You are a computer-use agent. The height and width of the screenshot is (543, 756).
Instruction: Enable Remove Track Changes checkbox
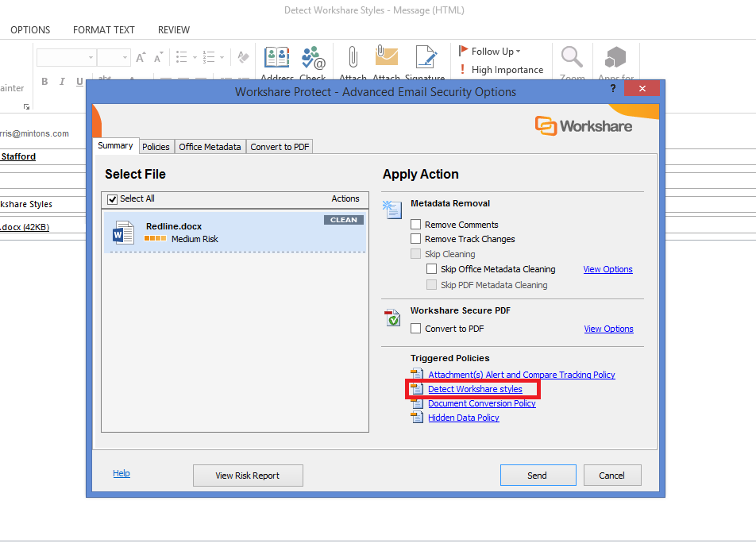pos(415,239)
